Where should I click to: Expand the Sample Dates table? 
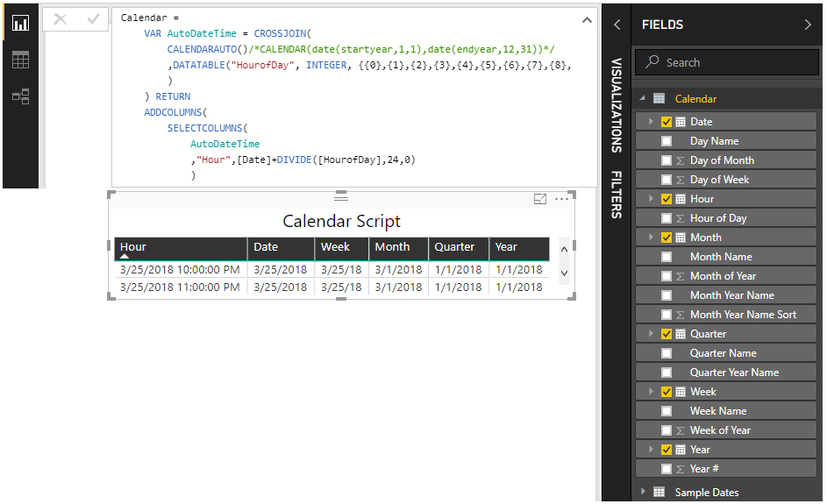click(x=643, y=492)
